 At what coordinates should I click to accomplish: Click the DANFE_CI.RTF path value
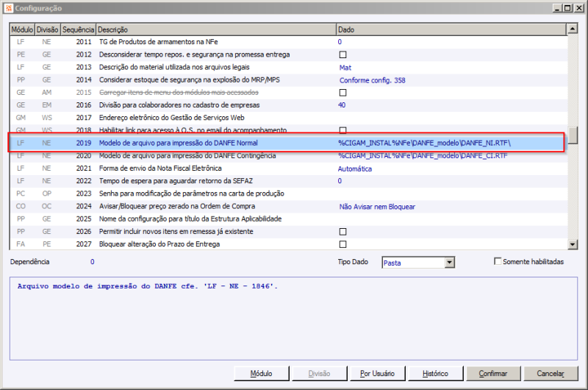click(423, 156)
